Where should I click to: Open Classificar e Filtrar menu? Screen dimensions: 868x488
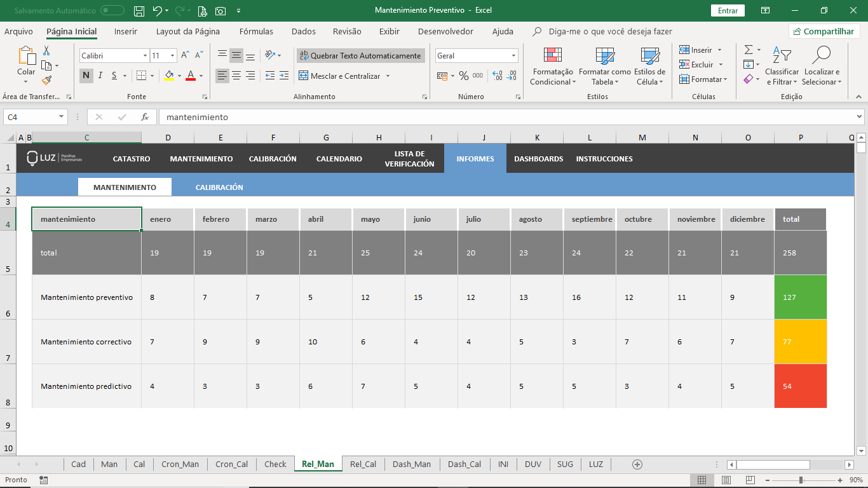[782, 66]
